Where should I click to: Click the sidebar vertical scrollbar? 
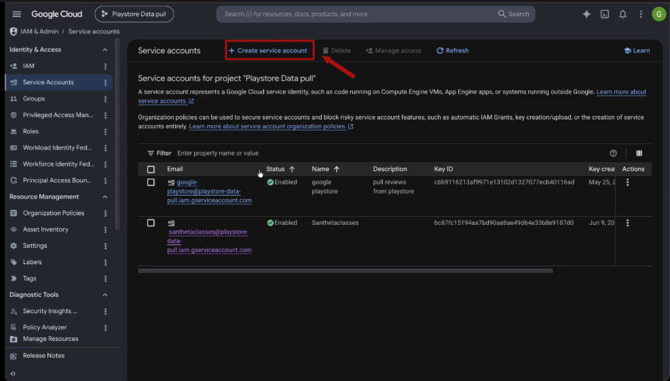tap(117, 134)
